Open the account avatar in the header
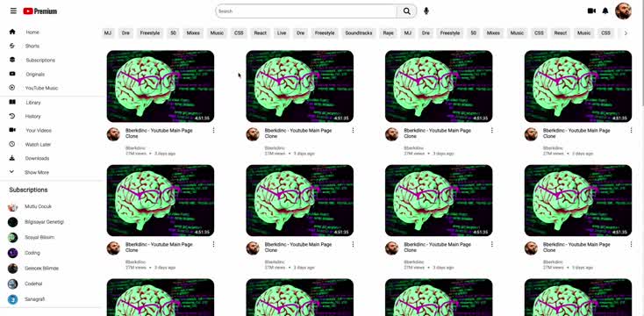Screen dimensions: 644x316 point(623,11)
